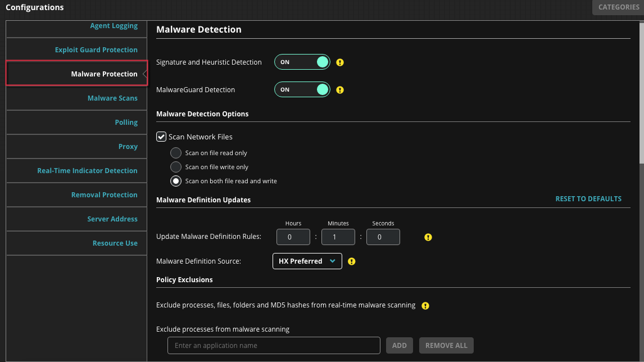Toggle MalwareGuard Detection switch
The height and width of the screenshot is (362, 644).
coord(302,89)
